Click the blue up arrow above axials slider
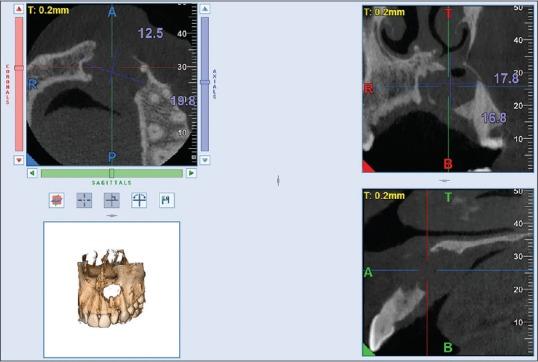Image resolution: width=538 pixels, height=362 pixels. click(205, 9)
